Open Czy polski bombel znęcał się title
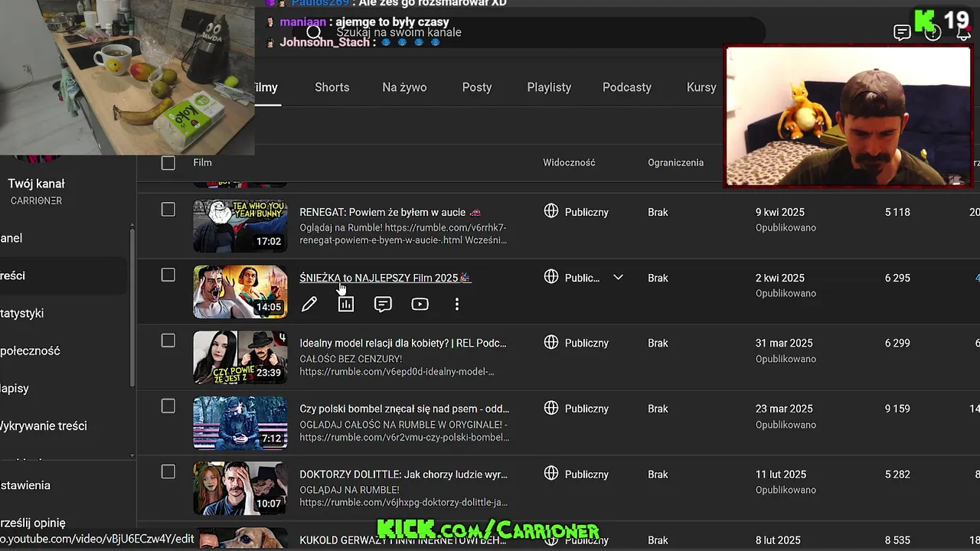Screen dimensions: 980x551 (404, 409)
